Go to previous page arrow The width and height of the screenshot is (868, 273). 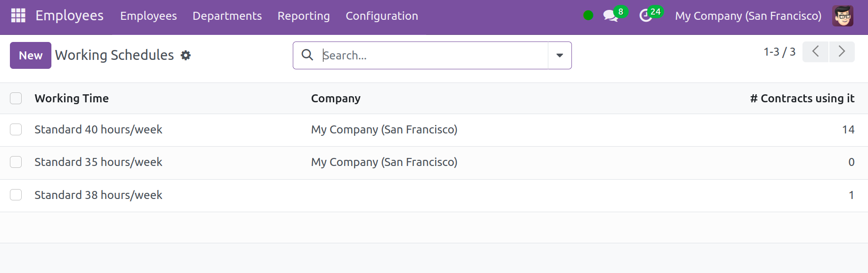point(815,51)
